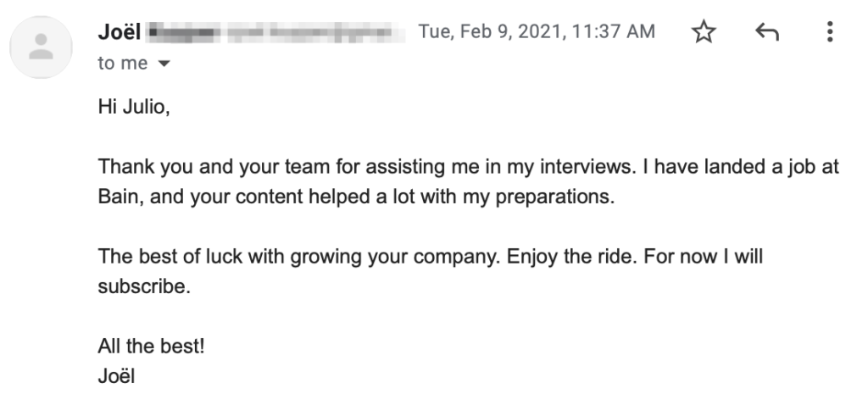Click the 'to me' recipient text

[x=123, y=63]
